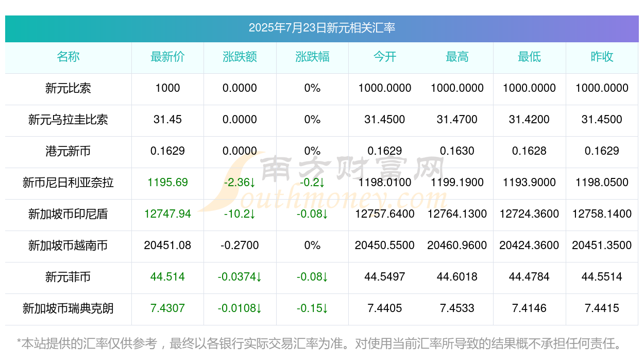Select the 最新价 column header

point(167,57)
